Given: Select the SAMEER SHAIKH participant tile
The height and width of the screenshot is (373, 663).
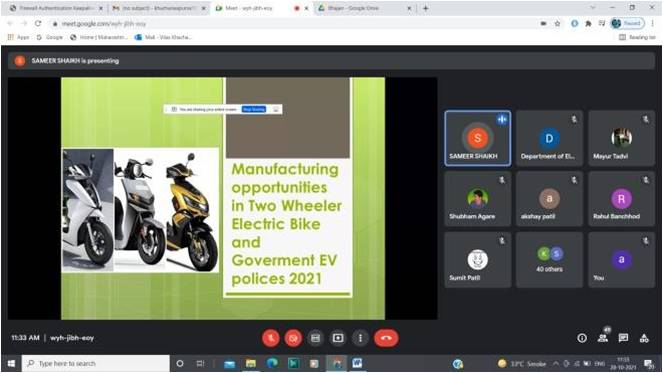Looking at the screenshot, I should point(478,138).
